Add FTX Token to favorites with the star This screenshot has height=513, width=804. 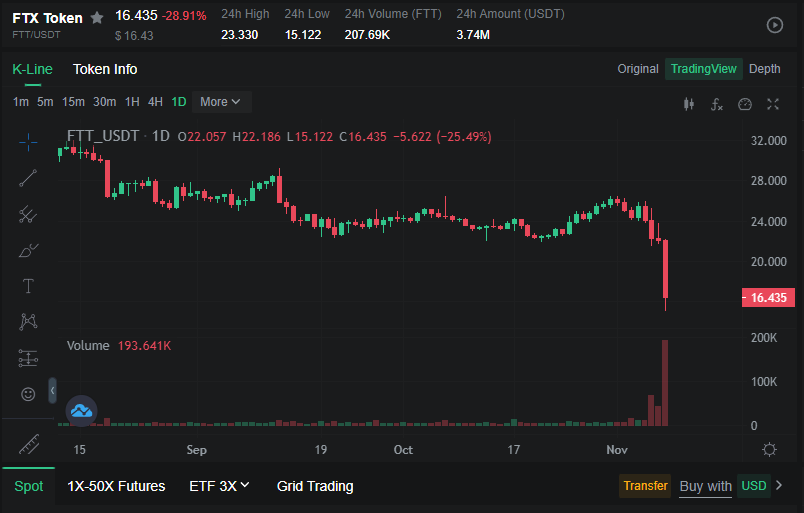coord(97,18)
